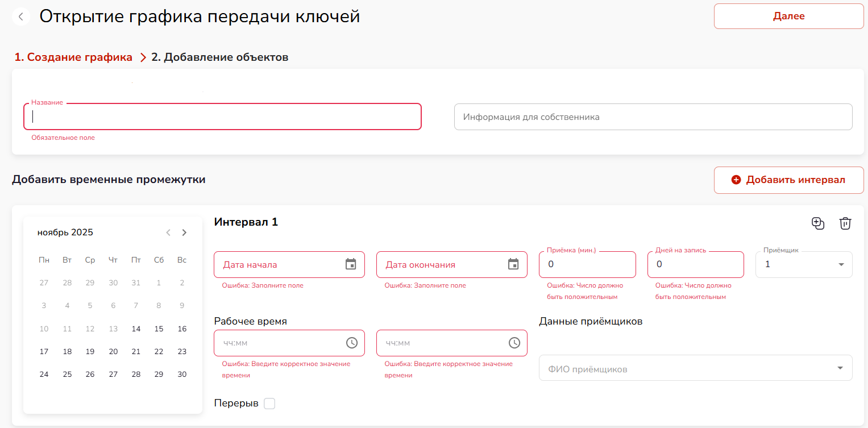Click the Информация для собственника field
Viewport: 868px width, 428px height.
tap(653, 117)
